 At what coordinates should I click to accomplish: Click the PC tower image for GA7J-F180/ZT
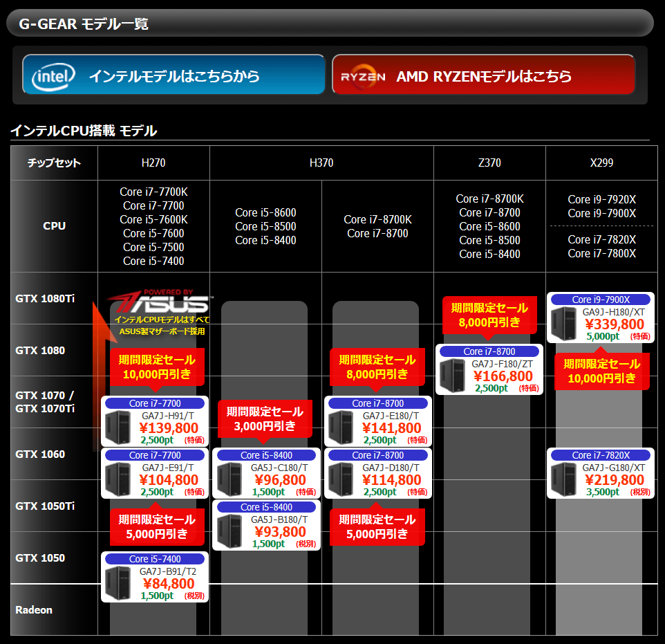coord(453,376)
